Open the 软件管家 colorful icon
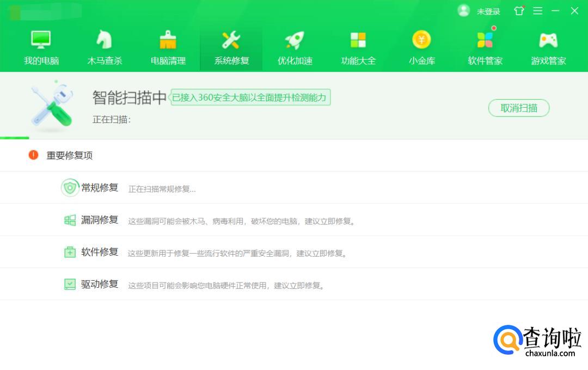 485,40
